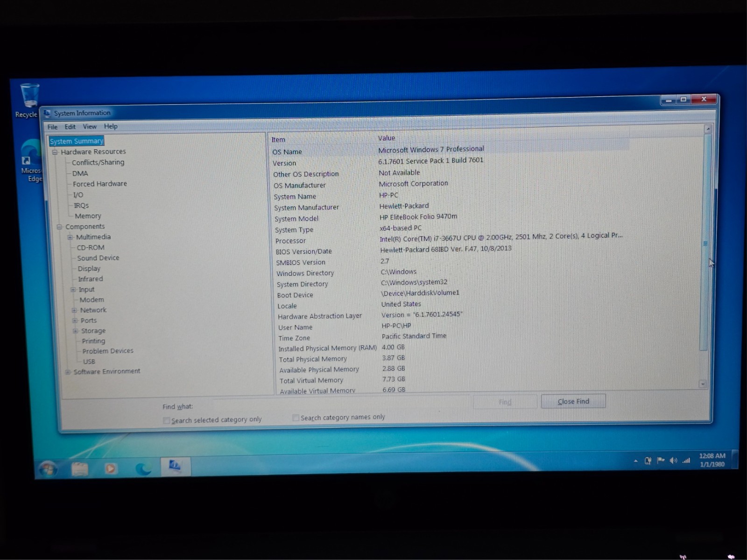Viewport: 747px width, 560px height.
Task: Select the Memory tree item
Action: pyautogui.click(x=88, y=216)
